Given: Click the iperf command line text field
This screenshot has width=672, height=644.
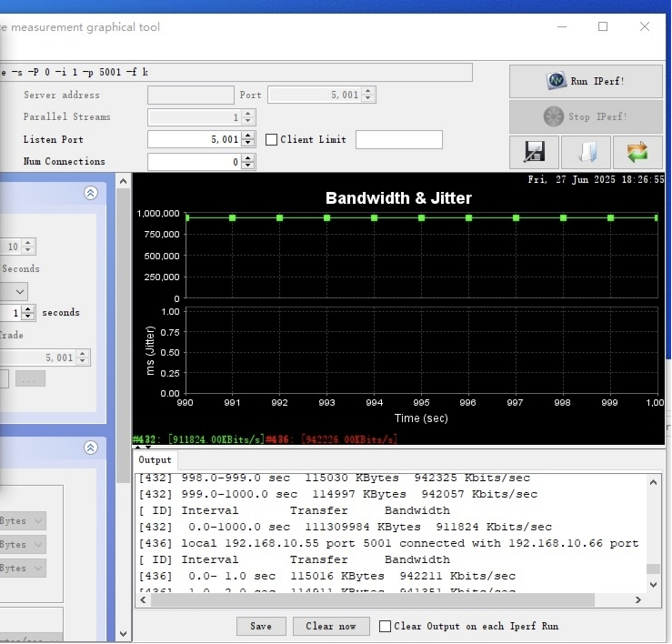Looking at the screenshot, I should pos(236,72).
